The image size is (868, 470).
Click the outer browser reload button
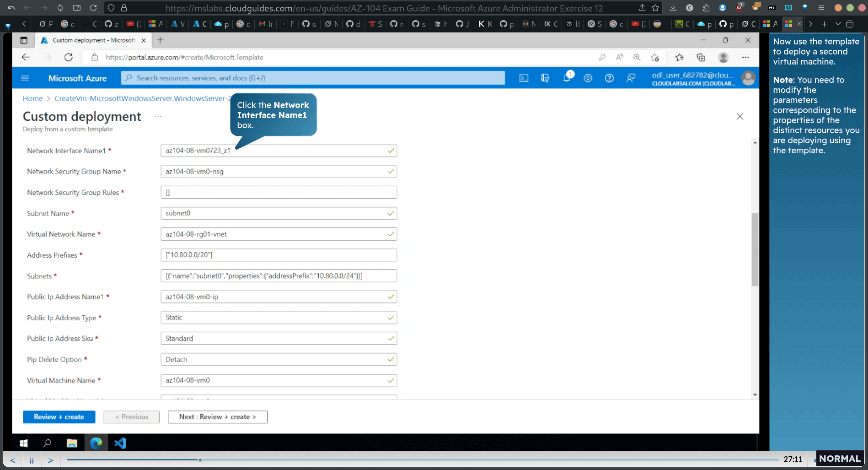(x=93, y=8)
